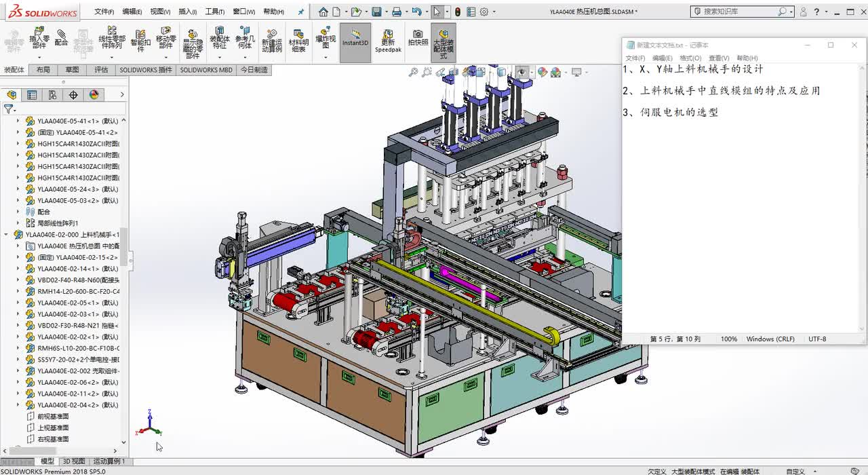The height and width of the screenshot is (475, 868).
Task: Open the DisplayManager color ball tab
Action: click(94, 95)
